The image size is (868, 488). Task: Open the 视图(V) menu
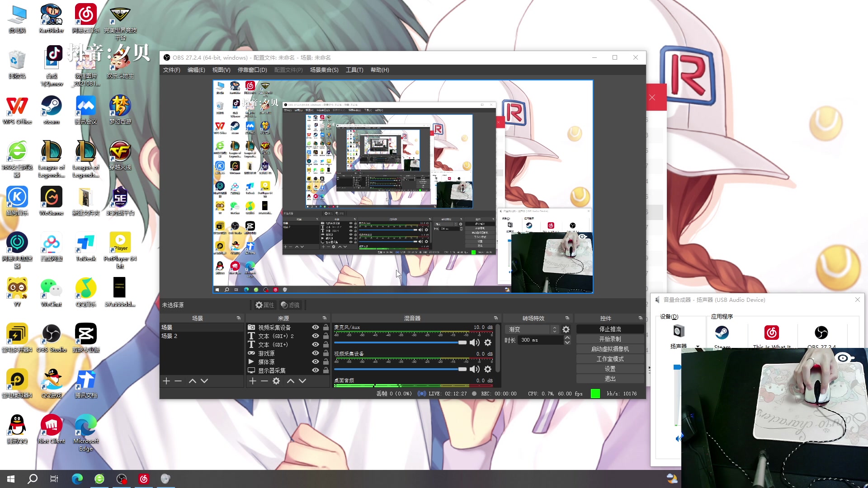point(221,70)
